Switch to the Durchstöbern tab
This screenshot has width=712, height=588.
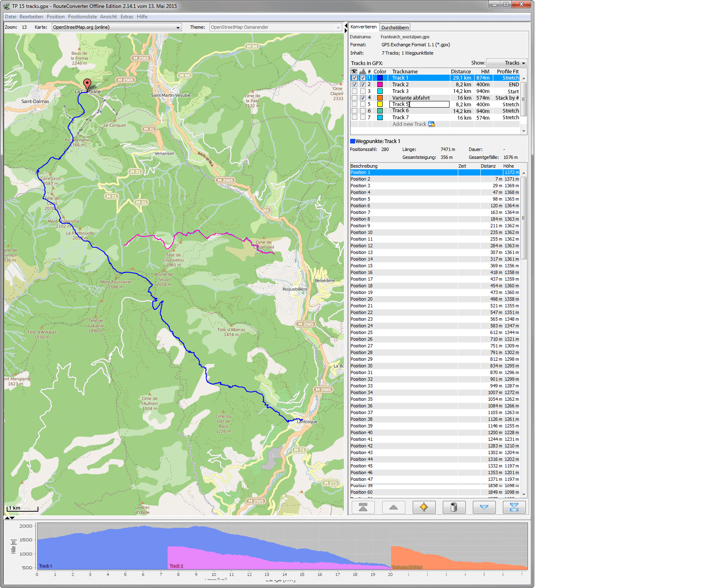pyautogui.click(x=395, y=28)
